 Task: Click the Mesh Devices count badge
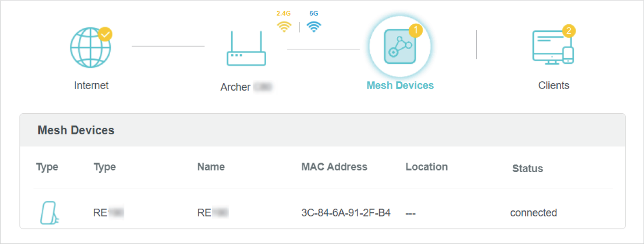pyautogui.click(x=415, y=31)
